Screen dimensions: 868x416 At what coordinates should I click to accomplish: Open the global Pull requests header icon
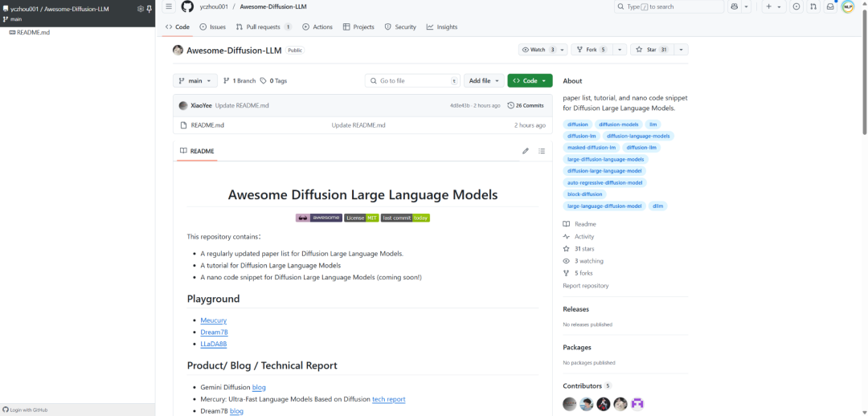click(813, 6)
